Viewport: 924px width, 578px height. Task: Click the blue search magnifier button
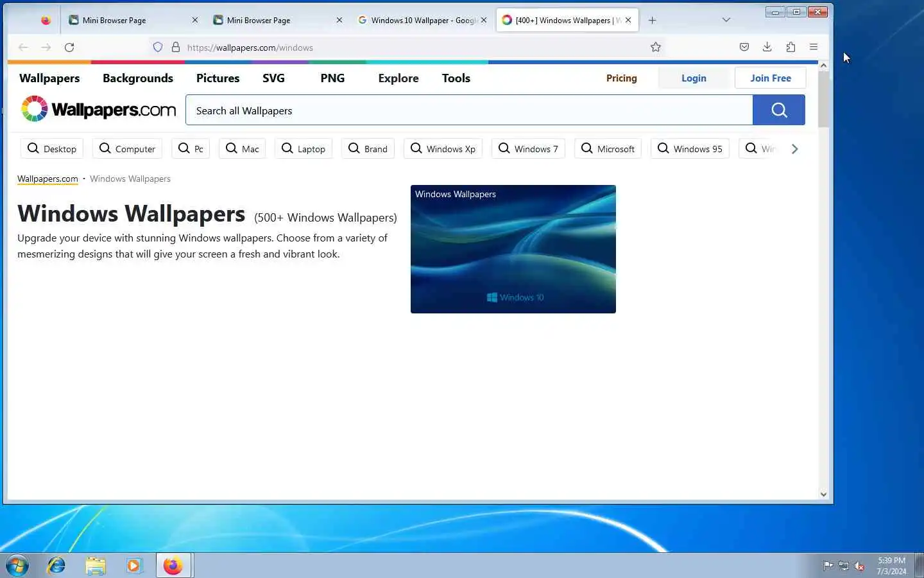779,110
